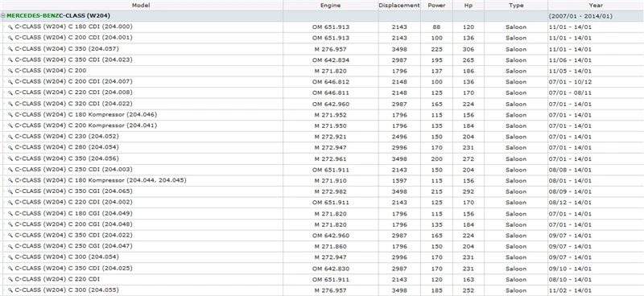Screen dimensions: 644x296
Task: Sort by the Model column header
Action: tap(142, 6)
